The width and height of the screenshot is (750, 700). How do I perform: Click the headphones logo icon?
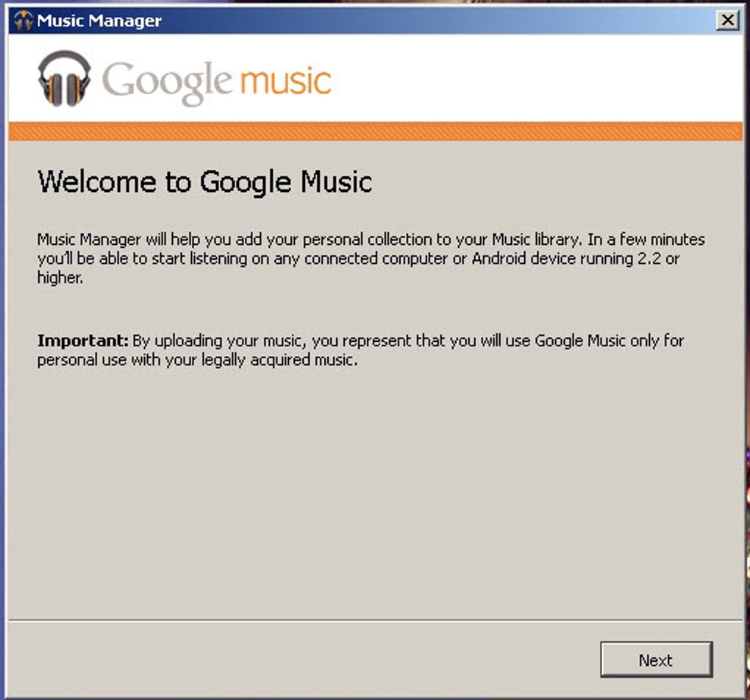click(64, 79)
